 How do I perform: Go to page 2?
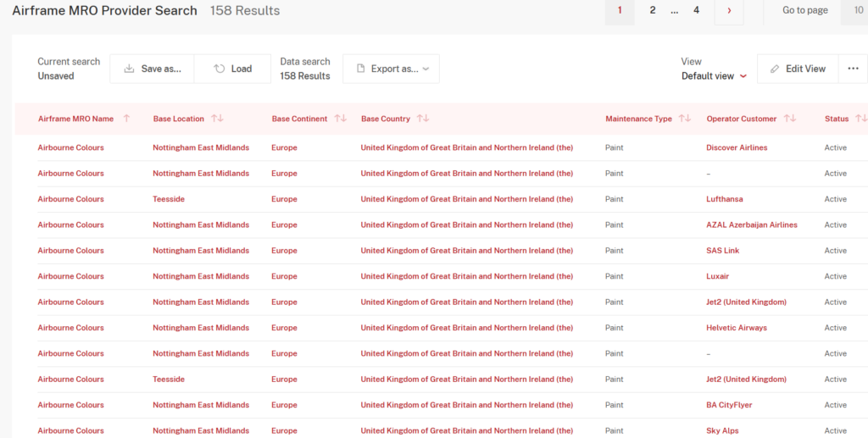click(653, 10)
